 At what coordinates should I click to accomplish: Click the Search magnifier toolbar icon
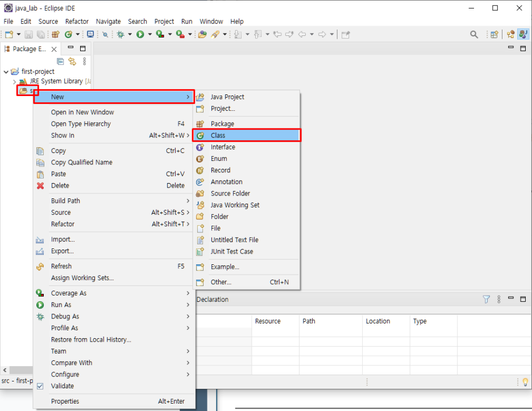point(474,34)
